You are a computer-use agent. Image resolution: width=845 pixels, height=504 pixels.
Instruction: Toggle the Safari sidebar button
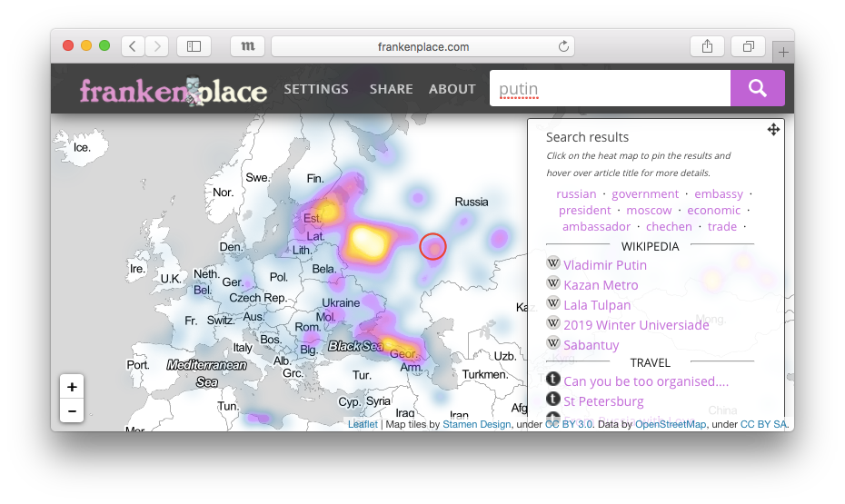[194, 46]
